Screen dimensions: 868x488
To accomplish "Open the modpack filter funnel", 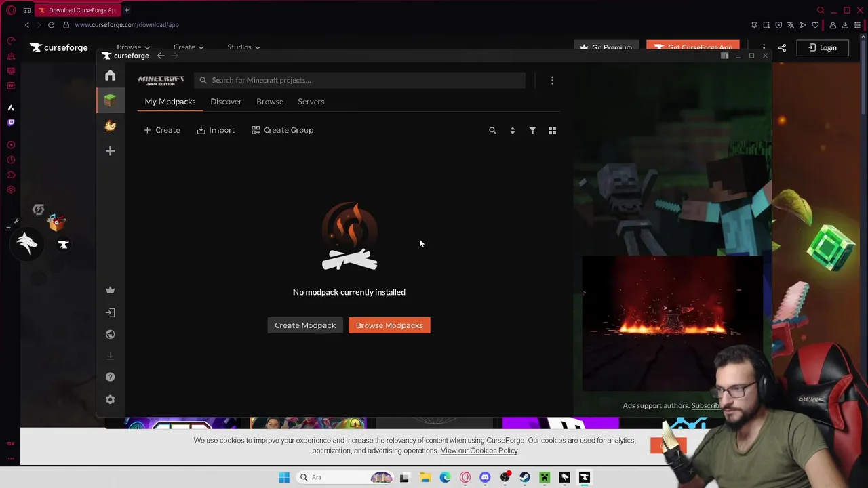I will coord(532,130).
